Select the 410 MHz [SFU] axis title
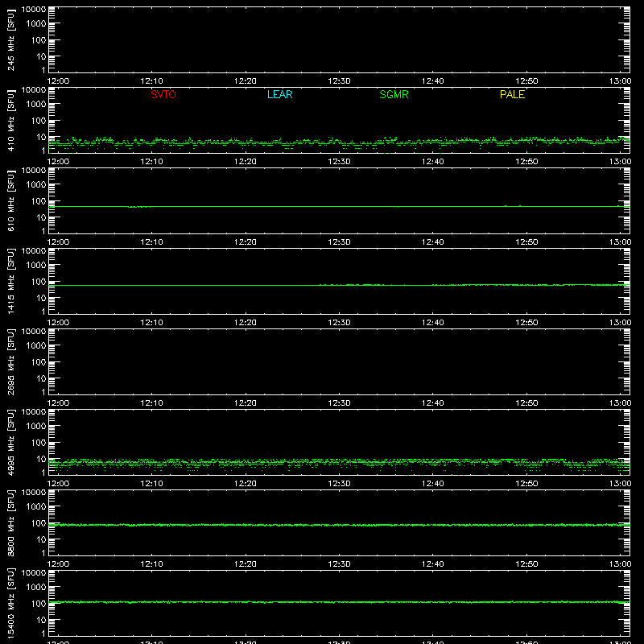The image size is (644, 644). click(10, 121)
